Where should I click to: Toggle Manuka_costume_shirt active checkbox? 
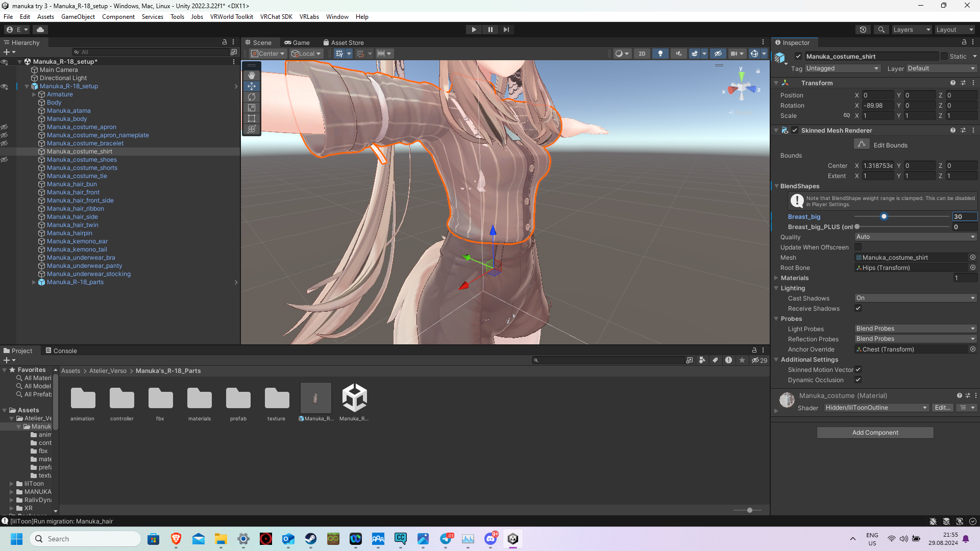pos(798,57)
